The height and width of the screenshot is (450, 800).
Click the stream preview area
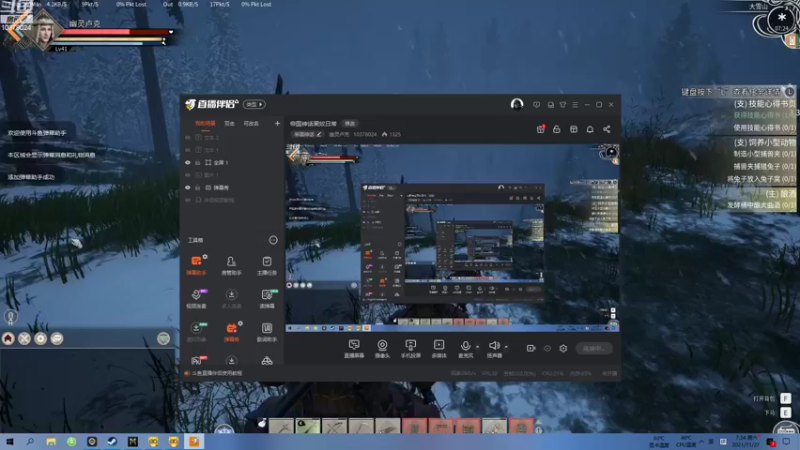tap(452, 238)
